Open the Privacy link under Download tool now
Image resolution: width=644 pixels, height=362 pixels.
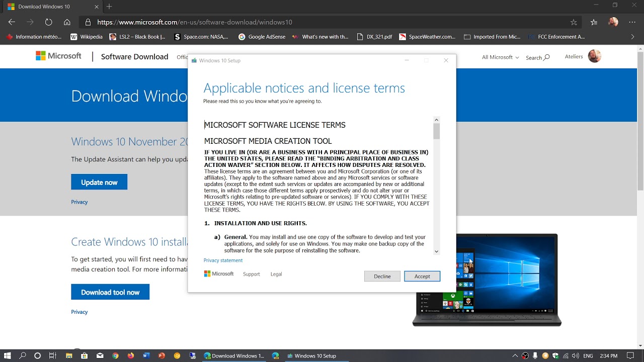point(79,312)
